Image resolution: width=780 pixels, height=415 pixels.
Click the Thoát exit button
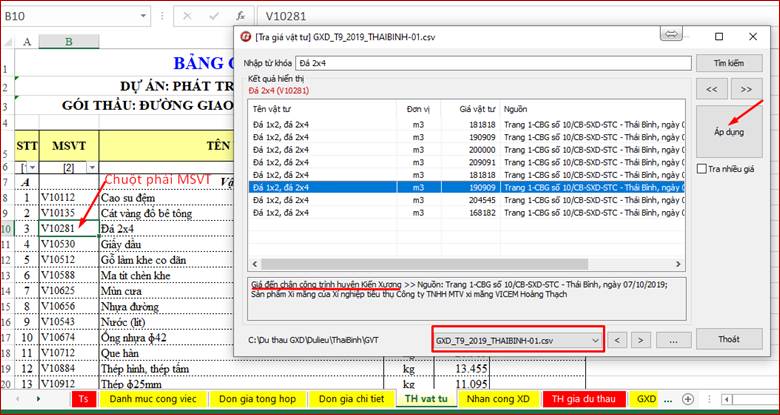click(x=731, y=340)
